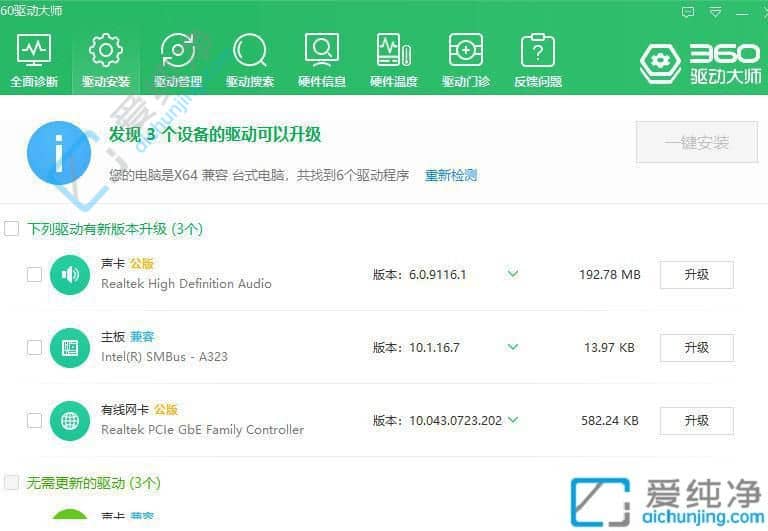Click the blue info icon
The image size is (768, 531).
click(x=59, y=152)
